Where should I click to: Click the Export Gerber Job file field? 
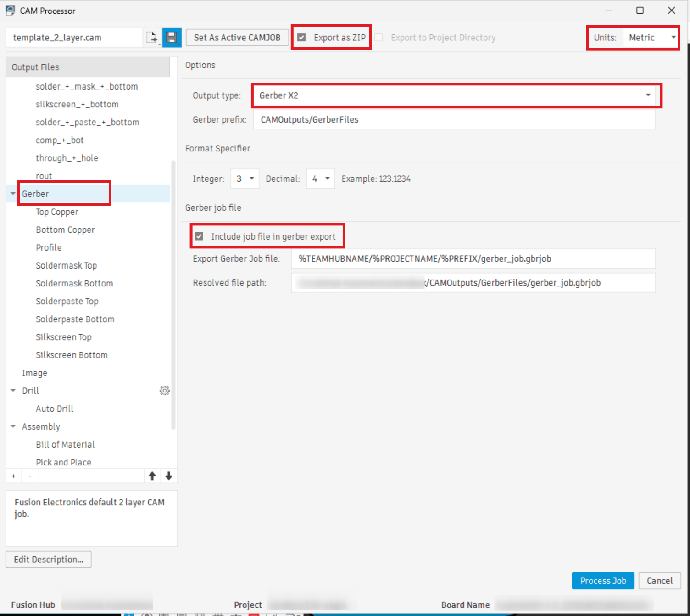click(x=473, y=258)
